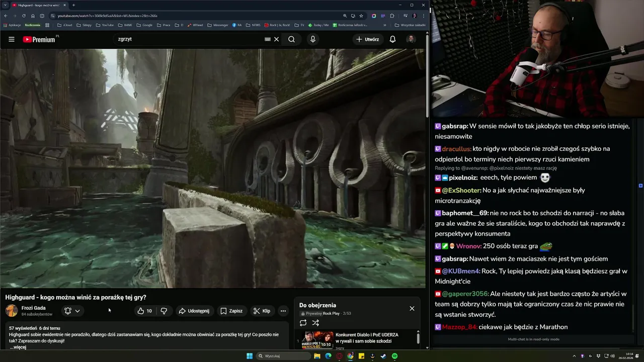Open the Frozi Gada channel name link

coord(33,308)
